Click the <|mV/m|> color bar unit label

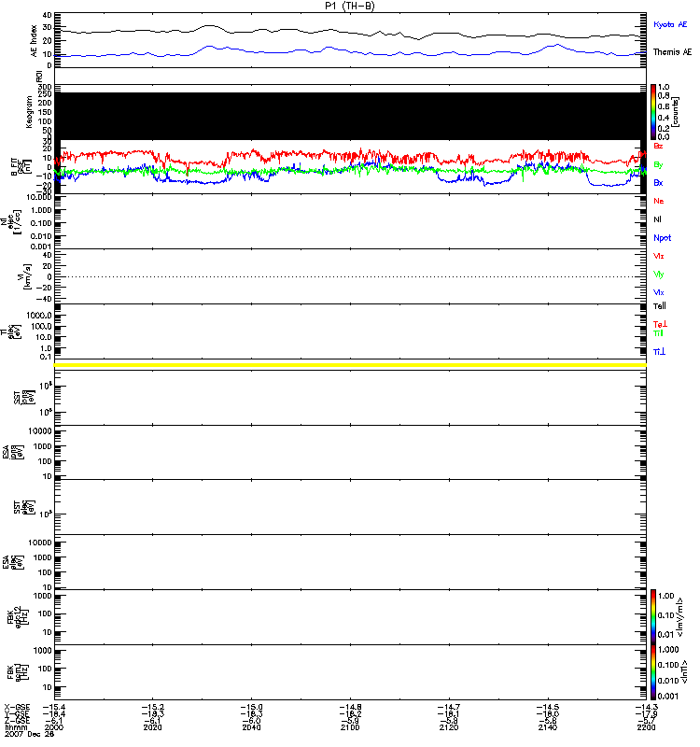tap(680, 617)
